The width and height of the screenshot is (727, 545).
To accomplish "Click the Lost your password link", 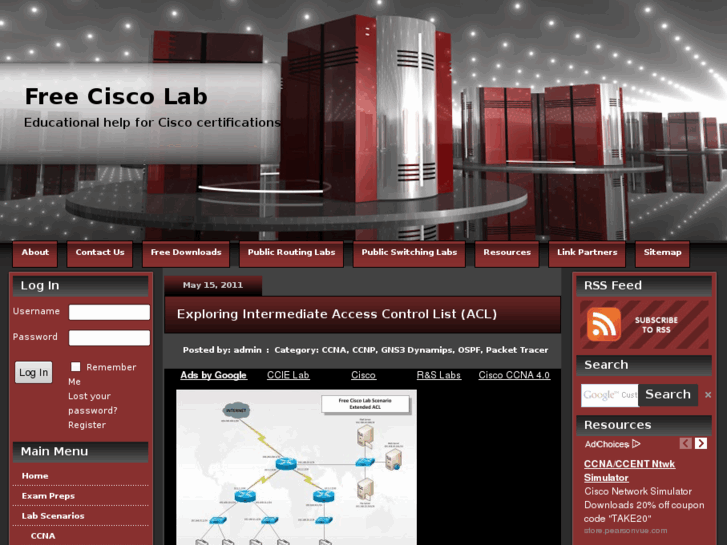I will click(93, 403).
